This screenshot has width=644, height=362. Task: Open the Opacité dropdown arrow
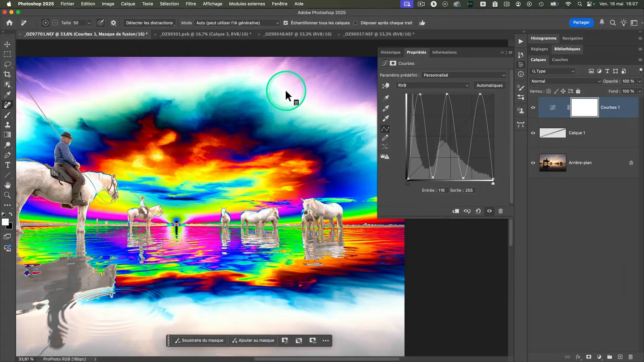[x=640, y=81]
